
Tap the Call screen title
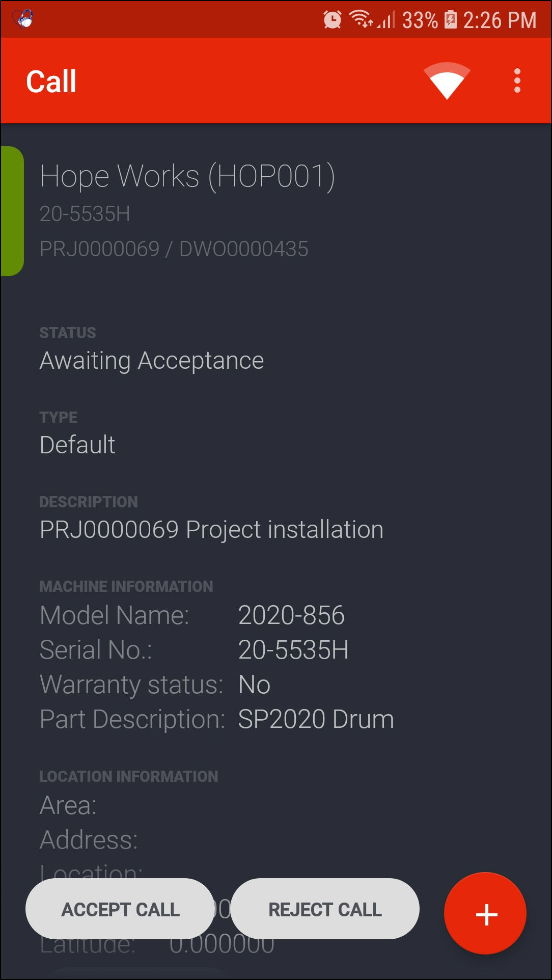pyautogui.click(x=51, y=81)
